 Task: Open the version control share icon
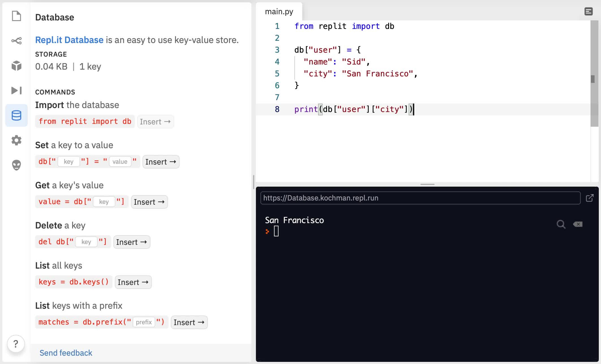click(16, 41)
